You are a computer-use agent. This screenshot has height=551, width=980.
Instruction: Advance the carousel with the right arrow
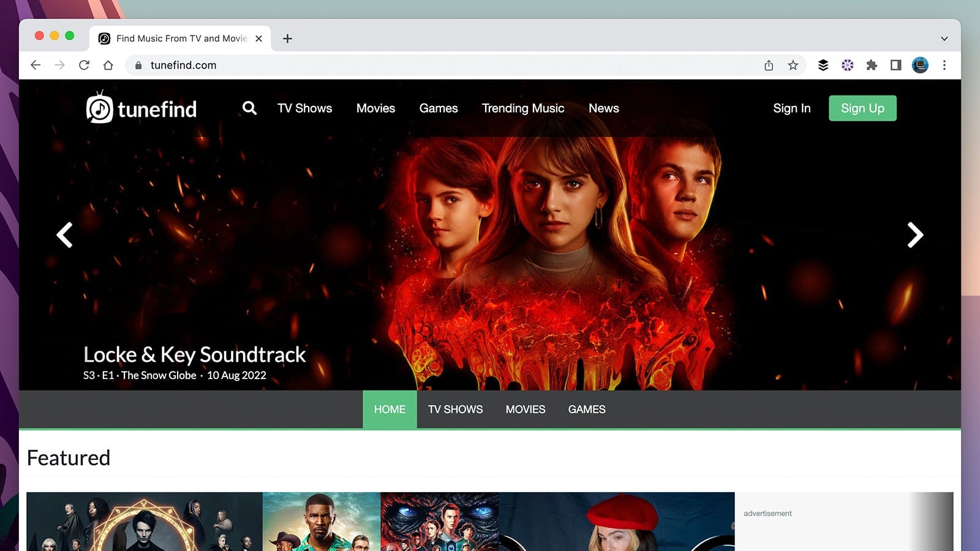pyautogui.click(x=914, y=235)
